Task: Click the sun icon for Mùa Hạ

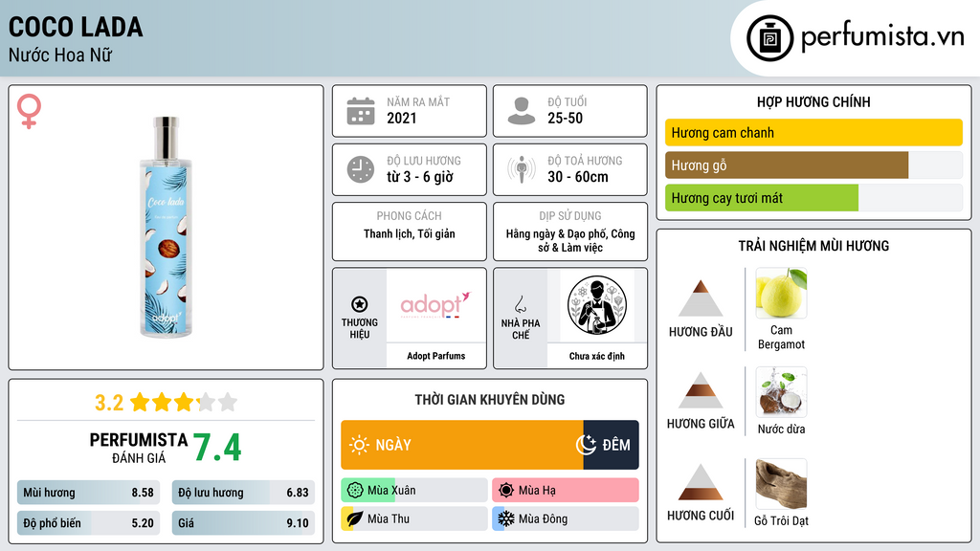Action: pyautogui.click(x=506, y=491)
